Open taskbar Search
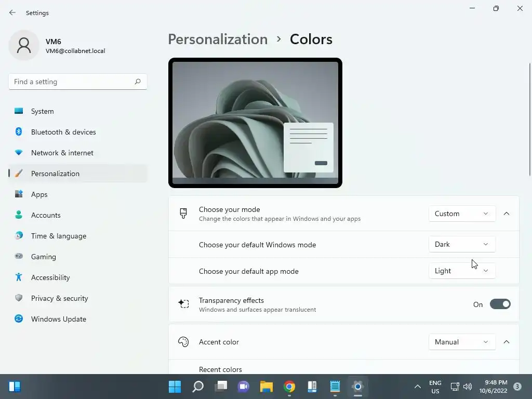 tap(198, 387)
